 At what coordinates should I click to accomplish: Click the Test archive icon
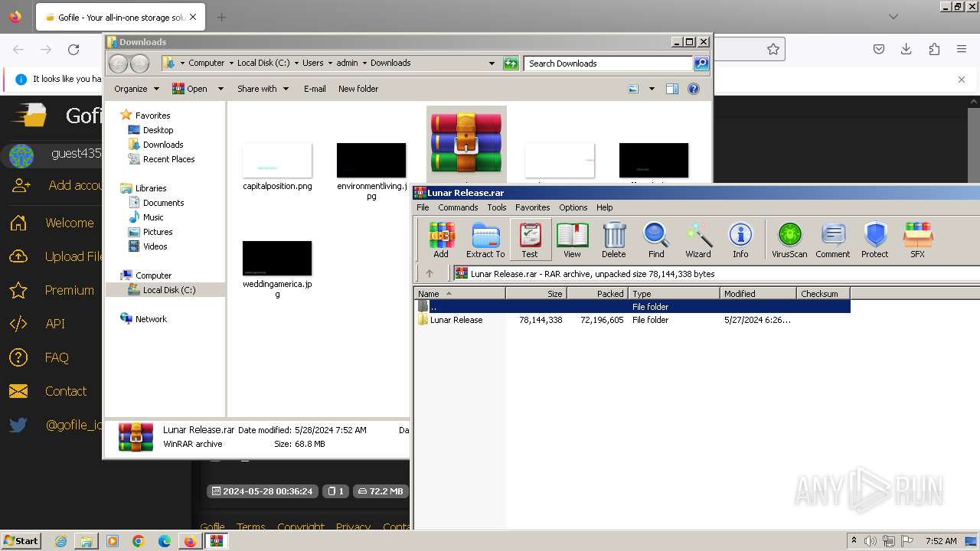pyautogui.click(x=530, y=240)
